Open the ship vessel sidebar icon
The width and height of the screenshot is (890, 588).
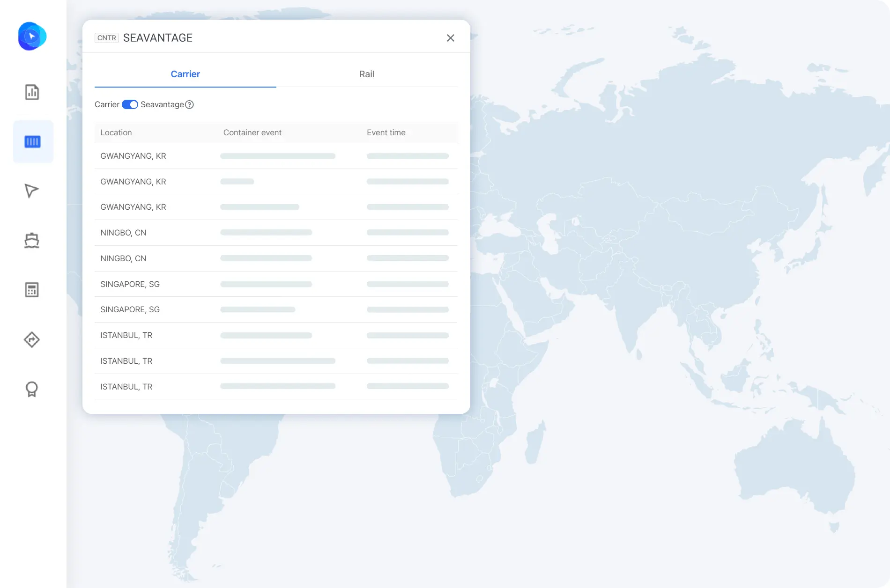[x=32, y=240]
